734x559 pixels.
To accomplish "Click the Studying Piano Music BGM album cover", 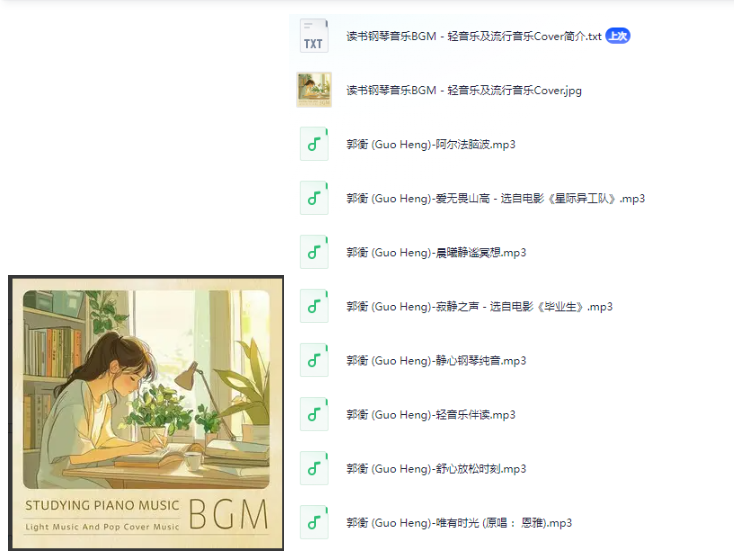I will [x=146, y=413].
